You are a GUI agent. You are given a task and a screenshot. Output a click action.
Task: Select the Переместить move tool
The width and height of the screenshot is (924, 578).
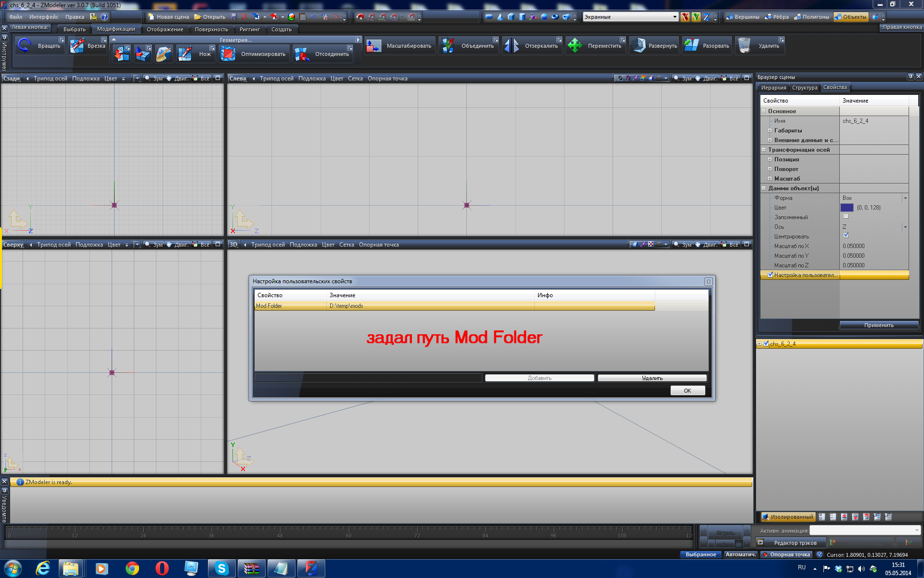click(575, 46)
